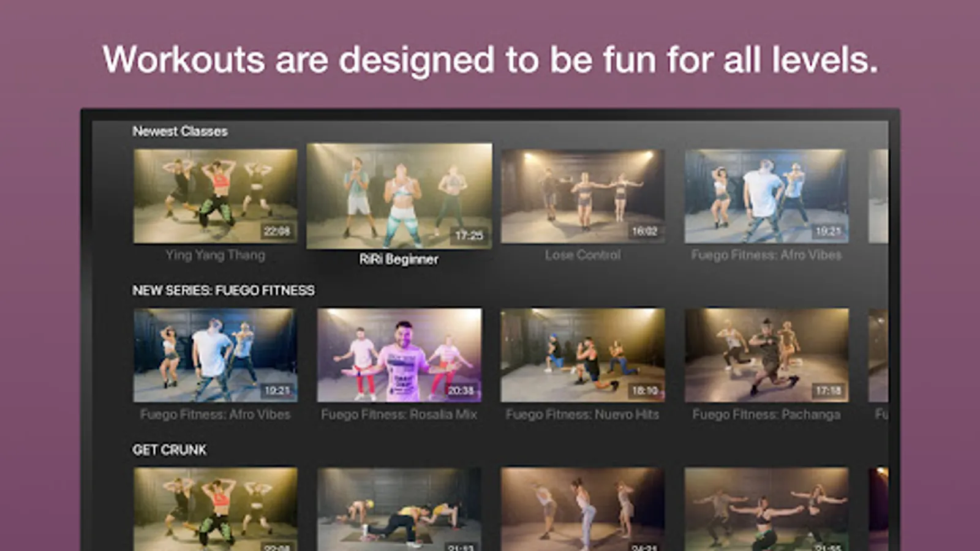Choose the Pachanga workout thumbnail
The height and width of the screenshot is (551, 980).
coord(766,355)
